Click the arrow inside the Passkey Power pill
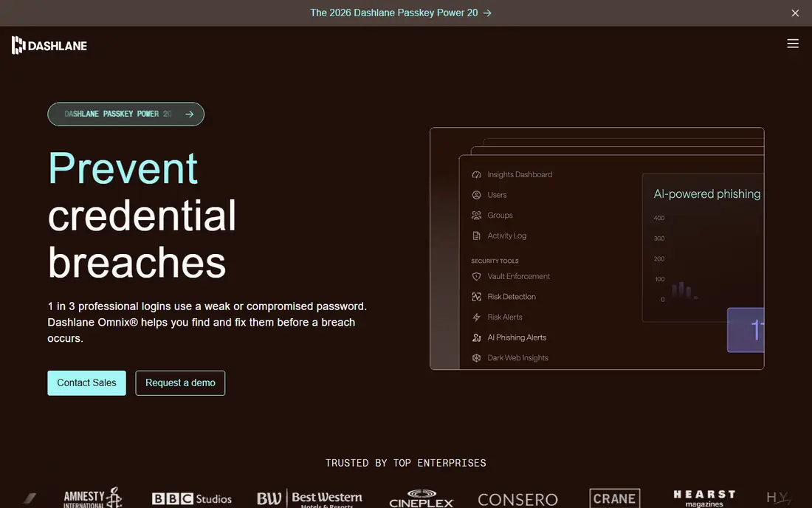 click(x=190, y=114)
